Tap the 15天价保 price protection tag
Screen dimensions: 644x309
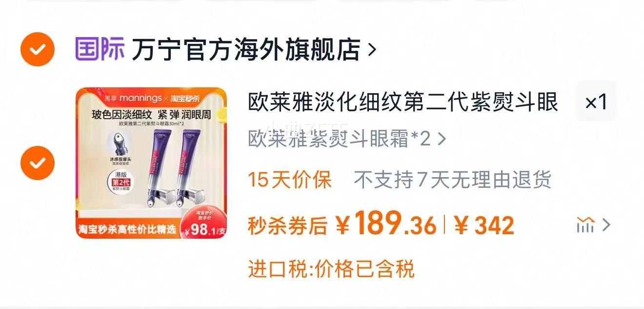click(x=290, y=180)
